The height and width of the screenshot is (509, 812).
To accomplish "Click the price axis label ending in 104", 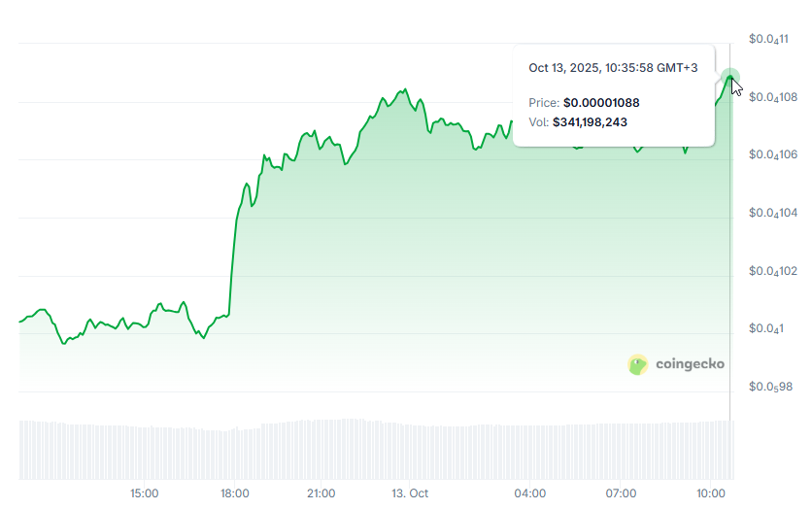I will (772, 213).
